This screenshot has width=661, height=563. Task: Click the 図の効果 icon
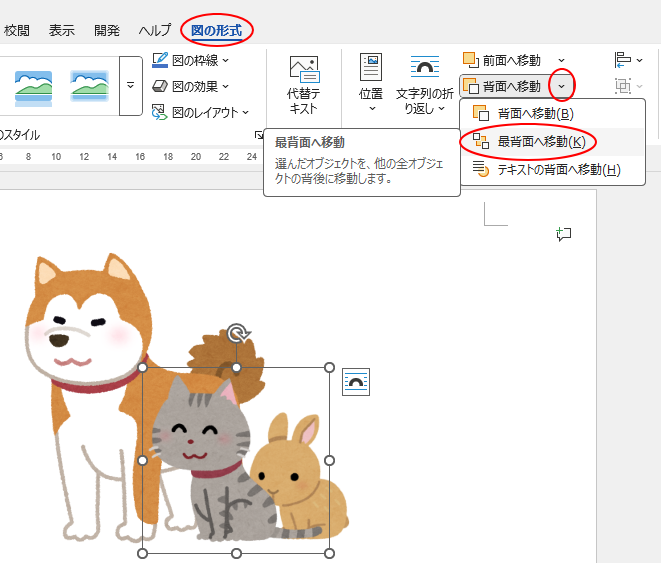coord(160,86)
